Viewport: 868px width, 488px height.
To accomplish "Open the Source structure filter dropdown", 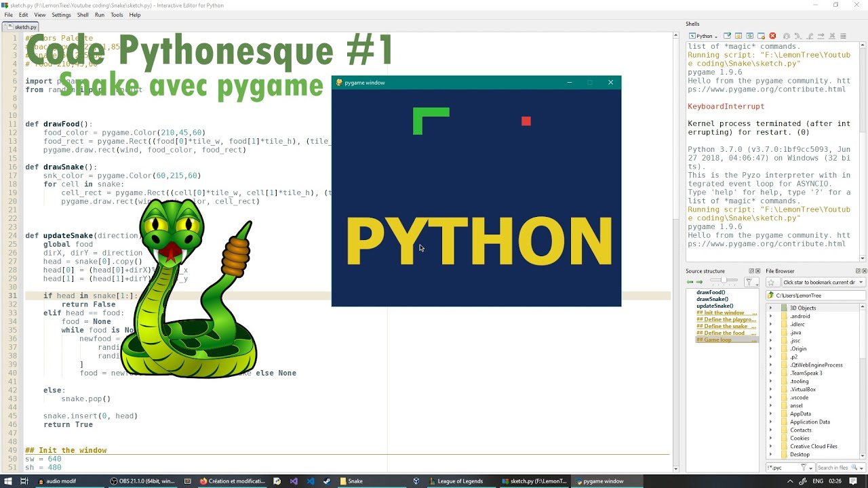I will point(751,282).
